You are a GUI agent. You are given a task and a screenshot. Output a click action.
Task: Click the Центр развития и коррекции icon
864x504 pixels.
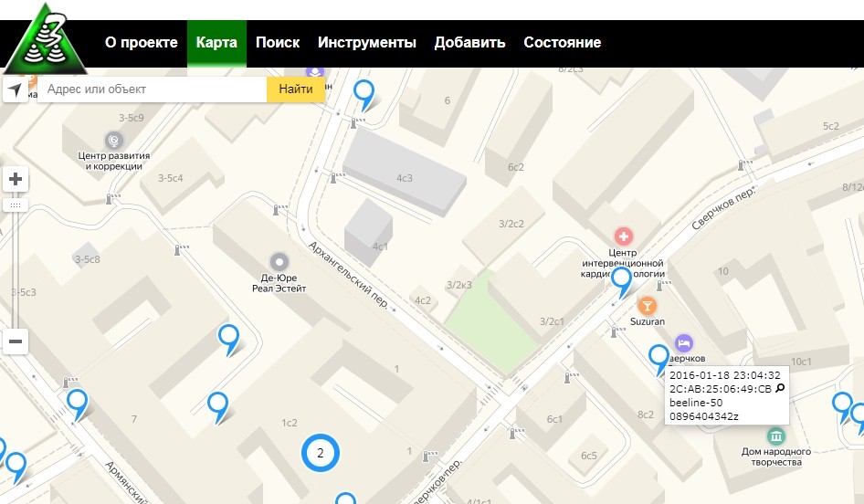pos(113,141)
